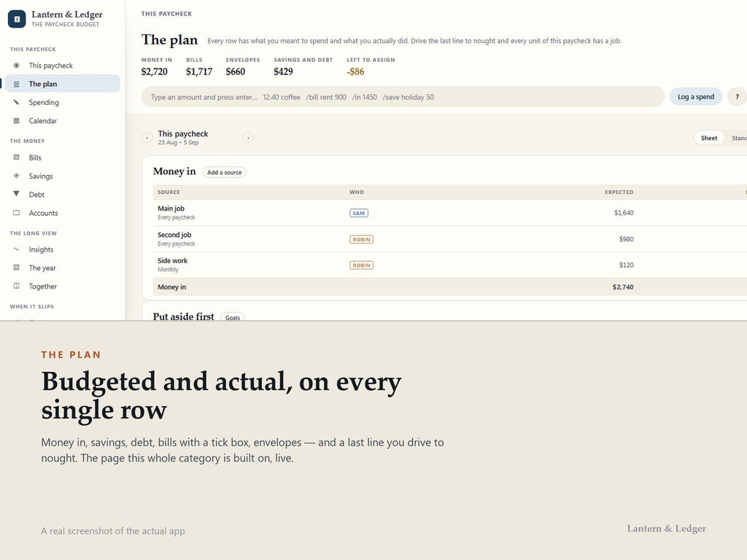The height and width of the screenshot is (560, 747).
Task: Switch to the partially hidden Stand view toggle
Action: click(x=738, y=138)
